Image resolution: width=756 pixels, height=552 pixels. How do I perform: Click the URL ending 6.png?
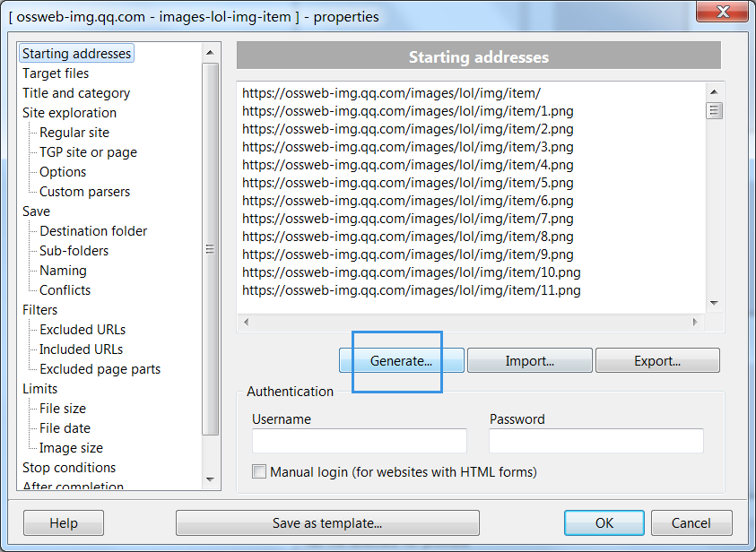click(x=408, y=201)
